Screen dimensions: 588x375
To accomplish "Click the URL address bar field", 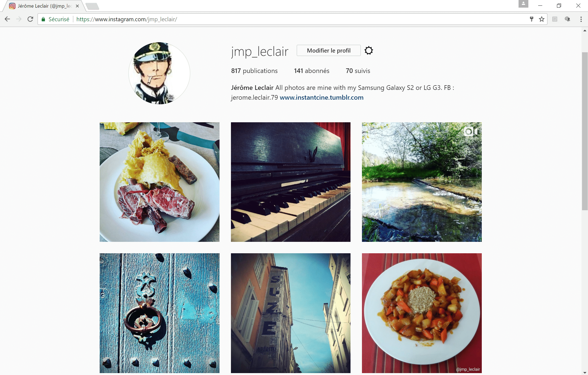I will coord(300,19).
